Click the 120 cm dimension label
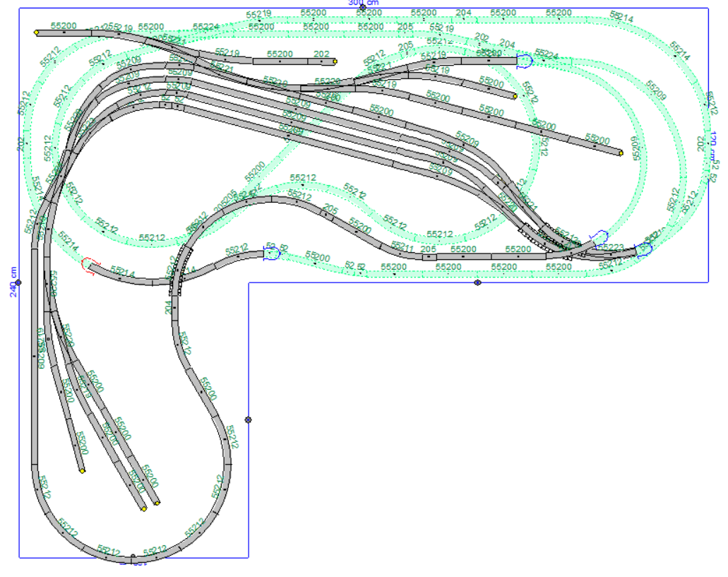 click(713, 145)
